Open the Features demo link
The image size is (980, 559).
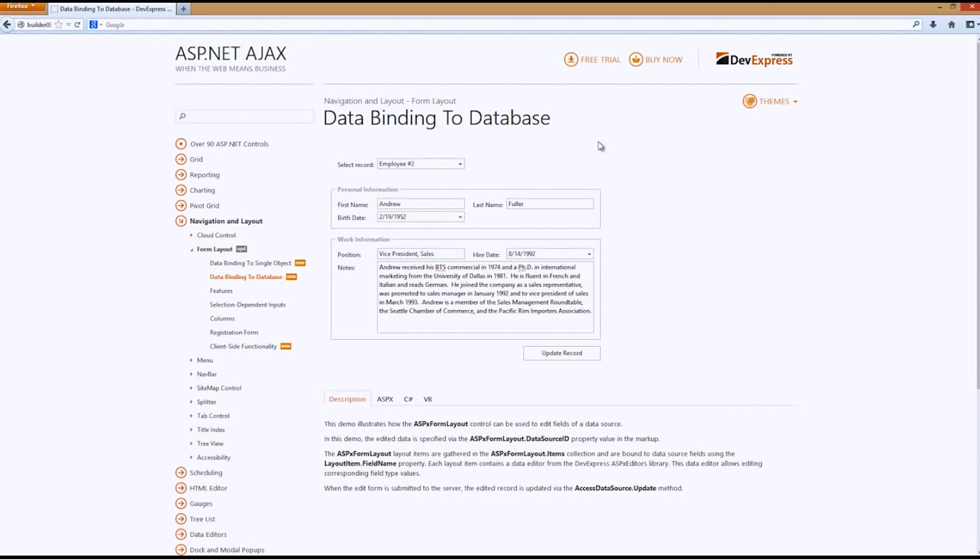pos(221,291)
